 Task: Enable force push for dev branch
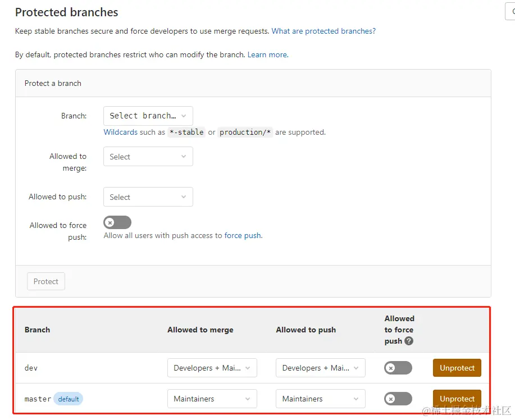(x=398, y=368)
